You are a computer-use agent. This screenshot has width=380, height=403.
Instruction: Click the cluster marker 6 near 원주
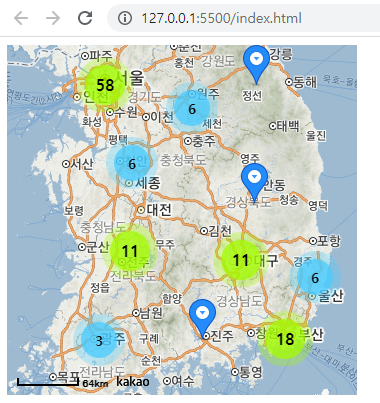click(192, 109)
